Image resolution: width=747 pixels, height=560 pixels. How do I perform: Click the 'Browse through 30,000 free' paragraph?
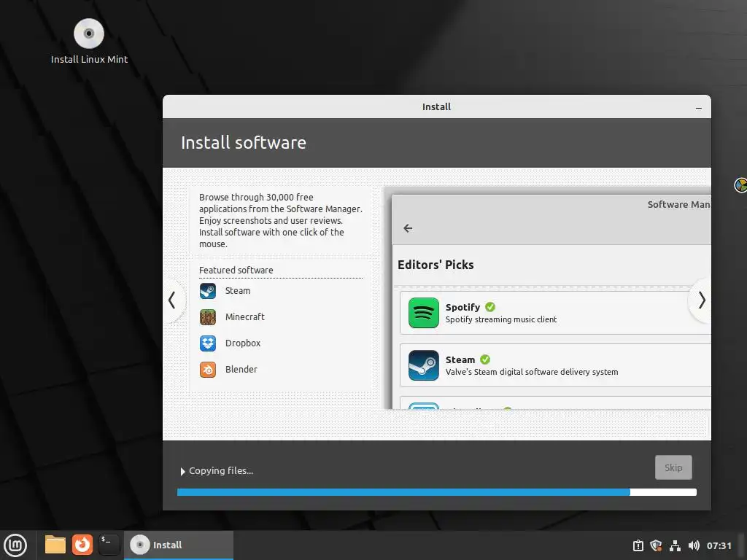click(281, 220)
